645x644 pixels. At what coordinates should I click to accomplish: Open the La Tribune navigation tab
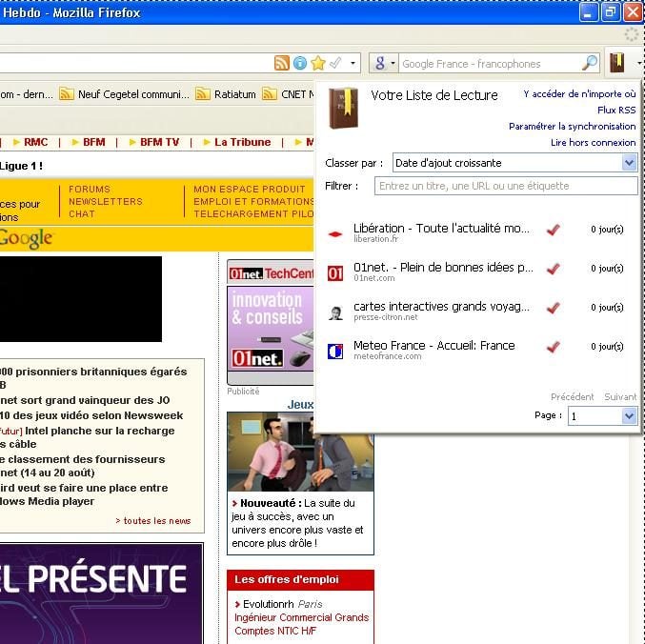pyautogui.click(x=242, y=142)
